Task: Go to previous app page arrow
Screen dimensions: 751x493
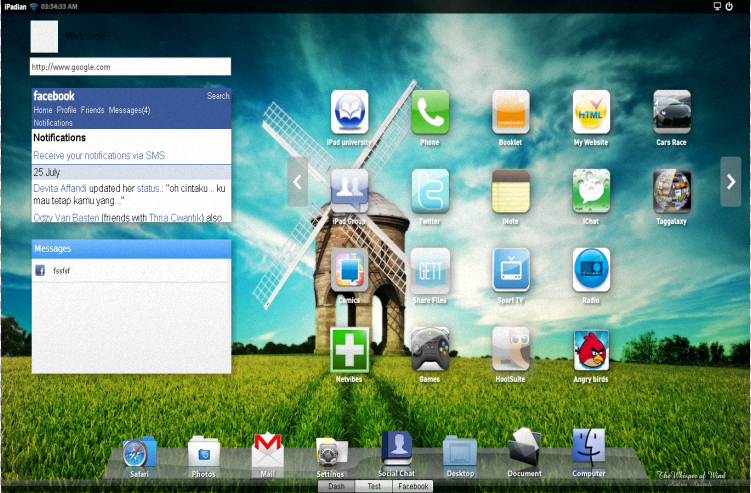Action: pyautogui.click(x=297, y=182)
